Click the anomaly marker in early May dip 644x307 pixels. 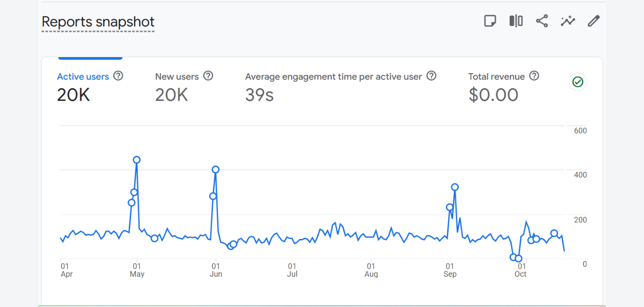pyautogui.click(x=154, y=239)
